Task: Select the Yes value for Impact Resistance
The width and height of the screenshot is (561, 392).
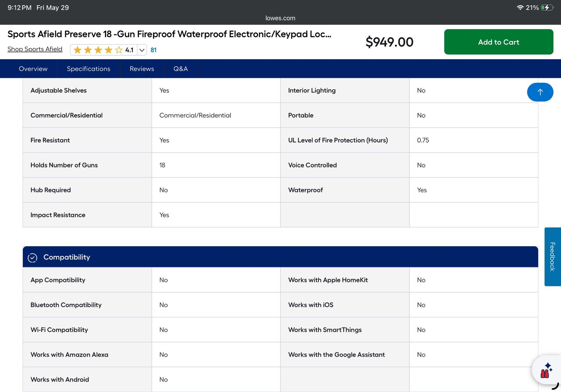Action: pyautogui.click(x=164, y=215)
